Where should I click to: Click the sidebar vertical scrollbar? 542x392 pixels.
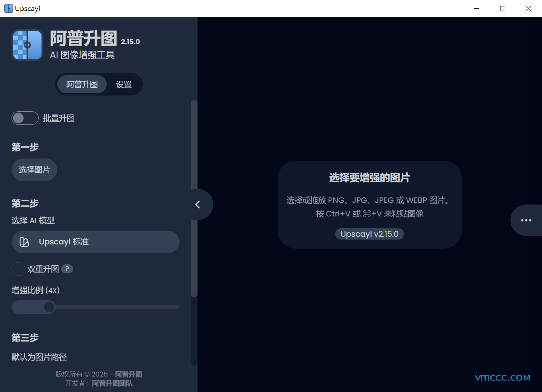[x=194, y=198]
